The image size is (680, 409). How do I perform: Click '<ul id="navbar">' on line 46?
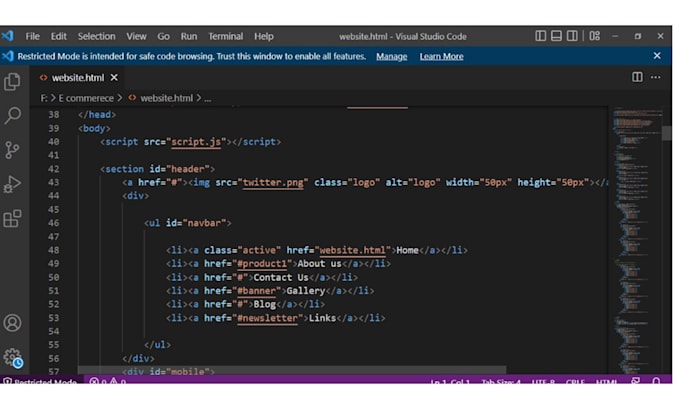point(188,223)
